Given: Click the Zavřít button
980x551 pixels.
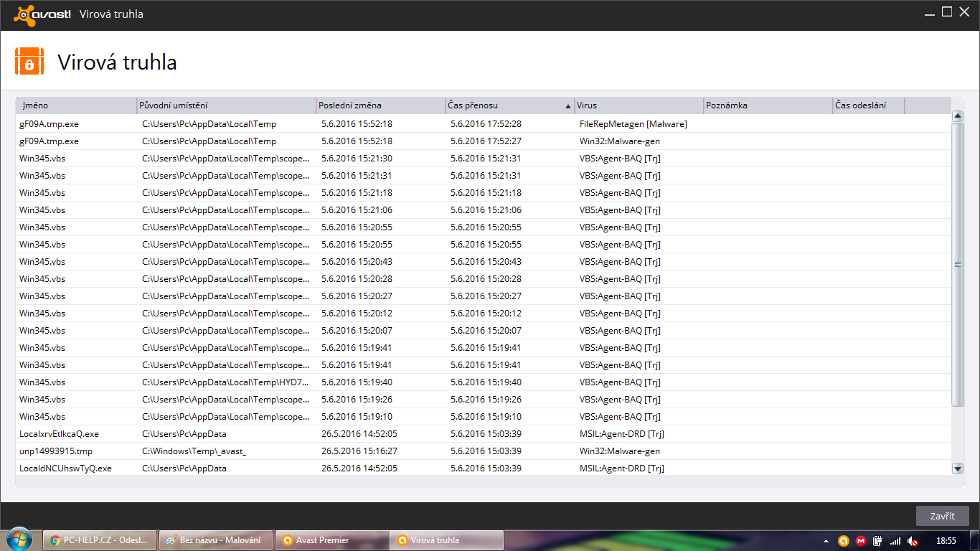Looking at the screenshot, I should click(x=942, y=516).
